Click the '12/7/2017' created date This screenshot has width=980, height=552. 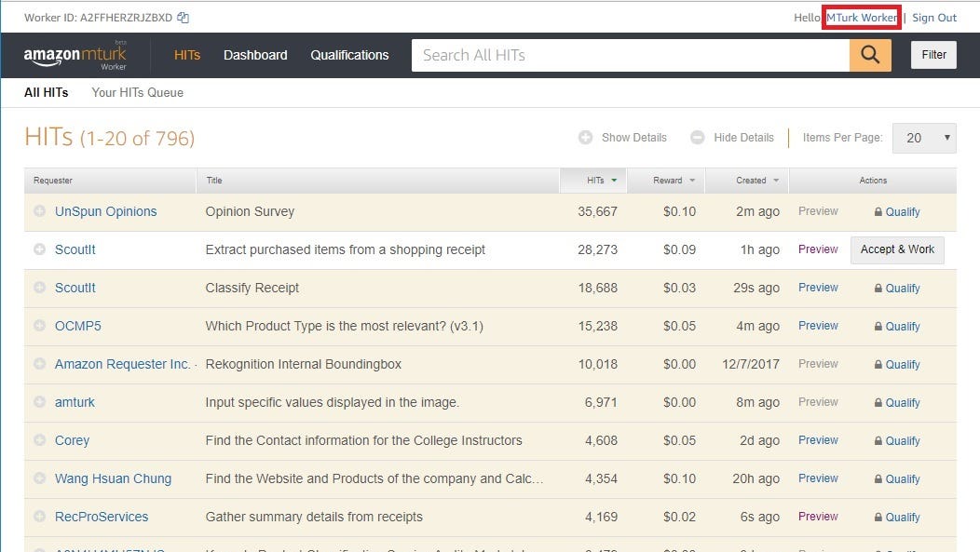[x=750, y=363]
